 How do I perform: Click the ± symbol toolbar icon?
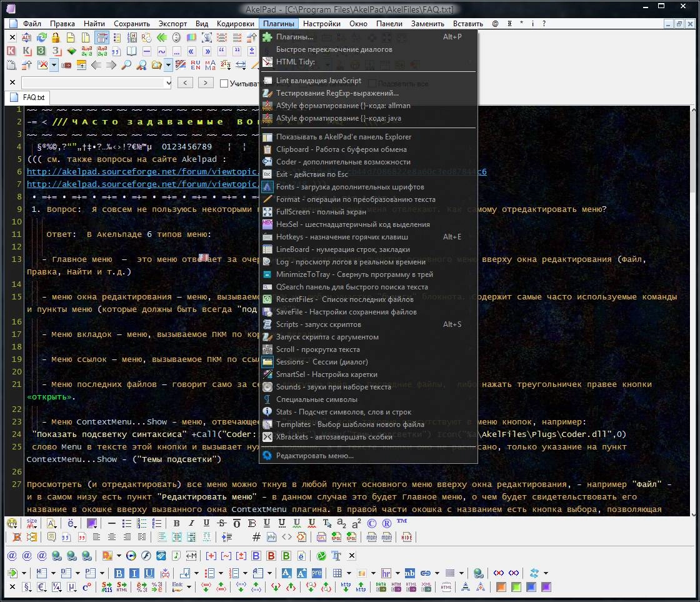252,51
